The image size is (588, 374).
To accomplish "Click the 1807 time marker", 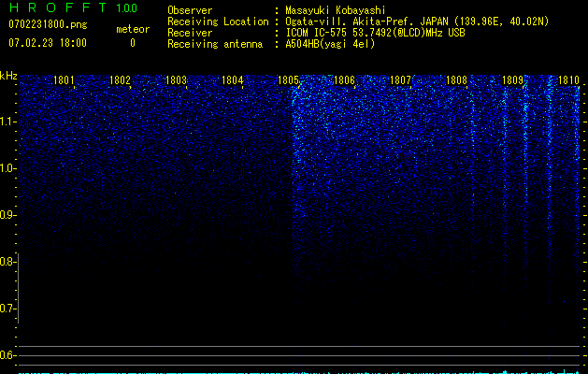I will pyautogui.click(x=400, y=80).
